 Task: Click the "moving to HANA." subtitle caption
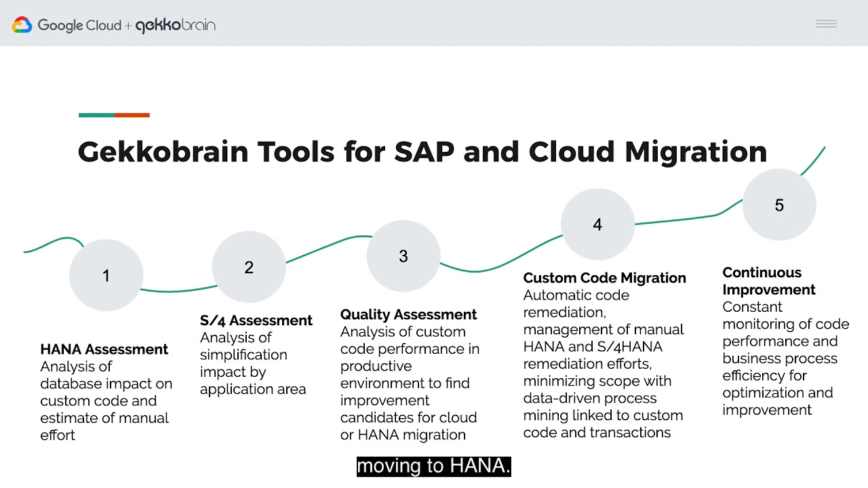pyautogui.click(x=434, y=466)
